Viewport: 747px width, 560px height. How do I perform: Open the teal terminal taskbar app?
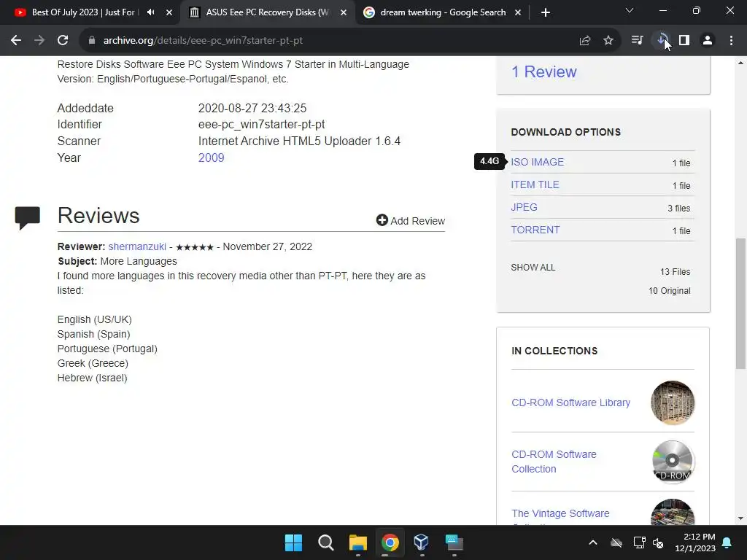[x=454, y=542]
